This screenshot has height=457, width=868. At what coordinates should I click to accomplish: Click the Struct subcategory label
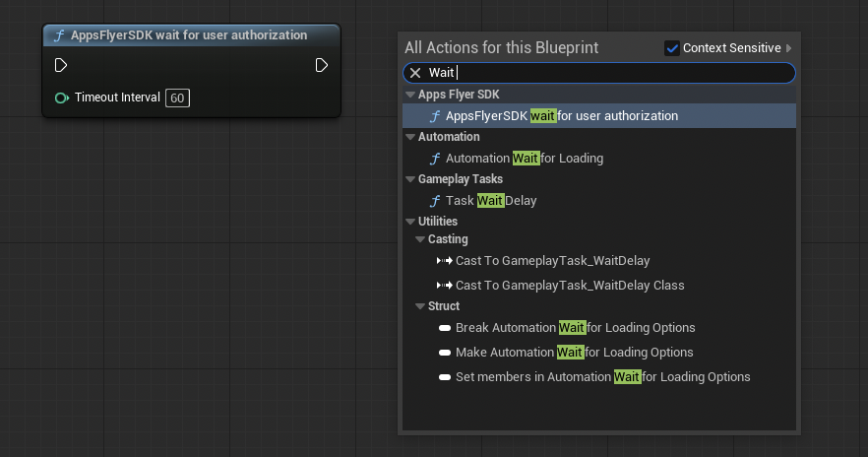444,306
